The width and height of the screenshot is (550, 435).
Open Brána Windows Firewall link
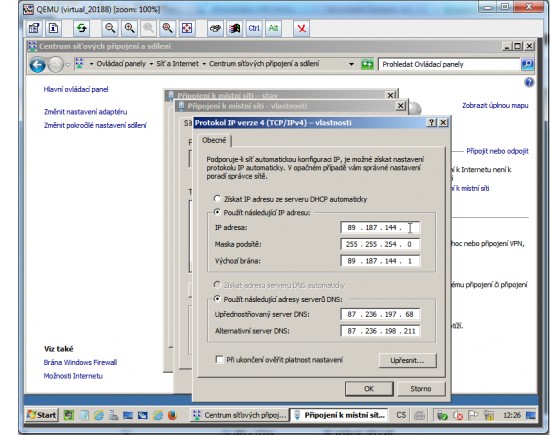pyautogui.click(x=80, y=362)
